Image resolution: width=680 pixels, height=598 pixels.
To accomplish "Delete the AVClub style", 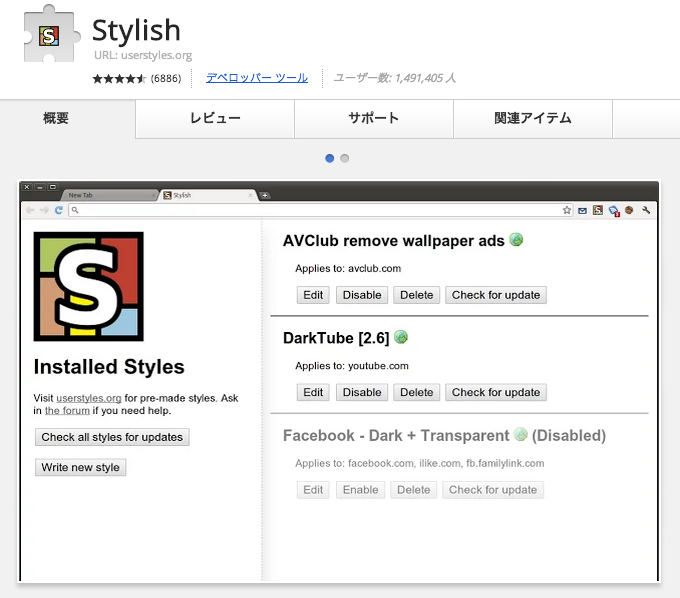I will tap(417, 295).
